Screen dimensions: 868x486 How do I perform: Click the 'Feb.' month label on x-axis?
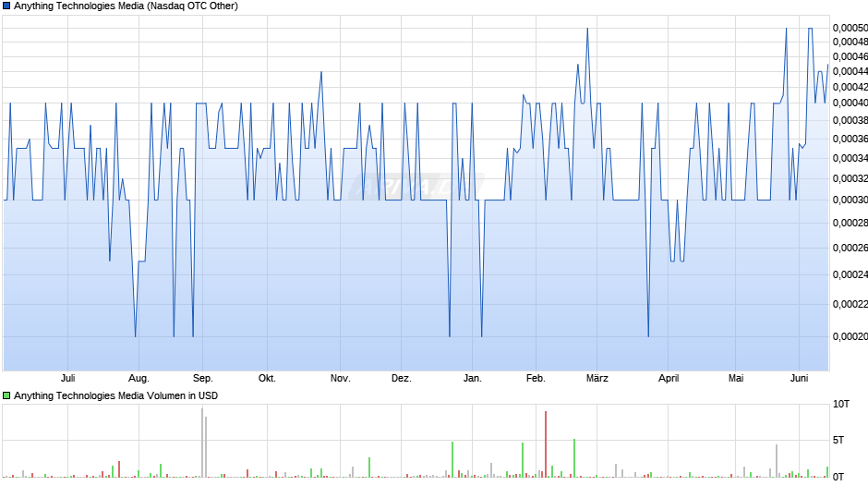pyautogui.click(x=536, y=378)
